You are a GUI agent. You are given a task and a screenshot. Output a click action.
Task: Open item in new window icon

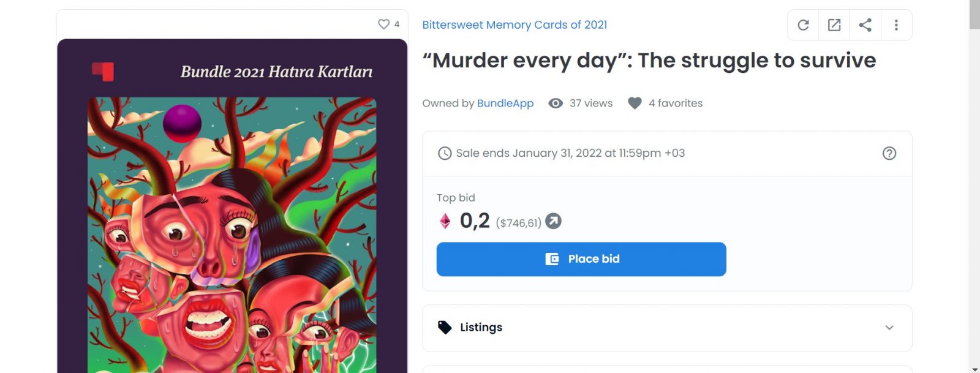[834, 25]
